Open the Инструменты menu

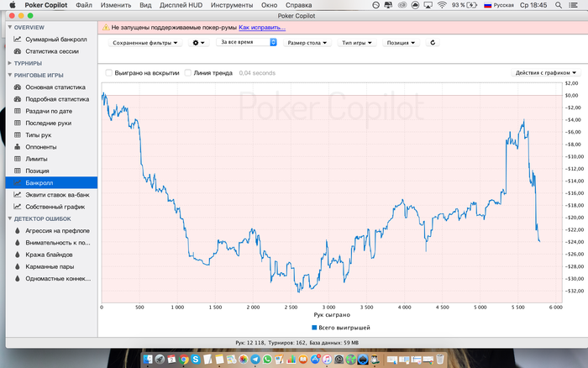click(x=232, y=5)
